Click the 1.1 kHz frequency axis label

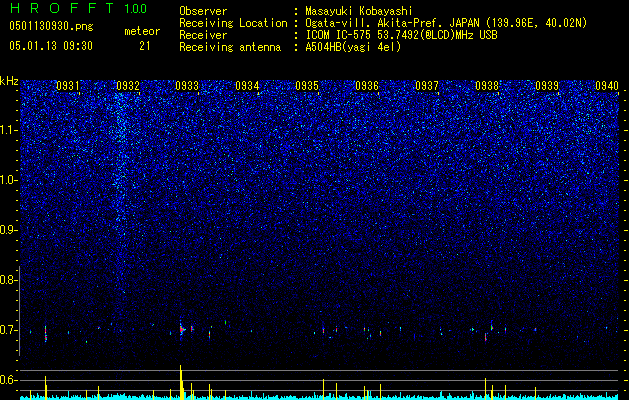[9, 130]
